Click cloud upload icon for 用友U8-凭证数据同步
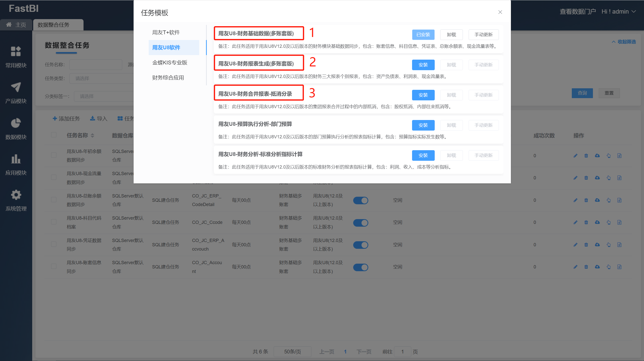Viewport: 644px width, 361px height. click(x=597, y=245)
